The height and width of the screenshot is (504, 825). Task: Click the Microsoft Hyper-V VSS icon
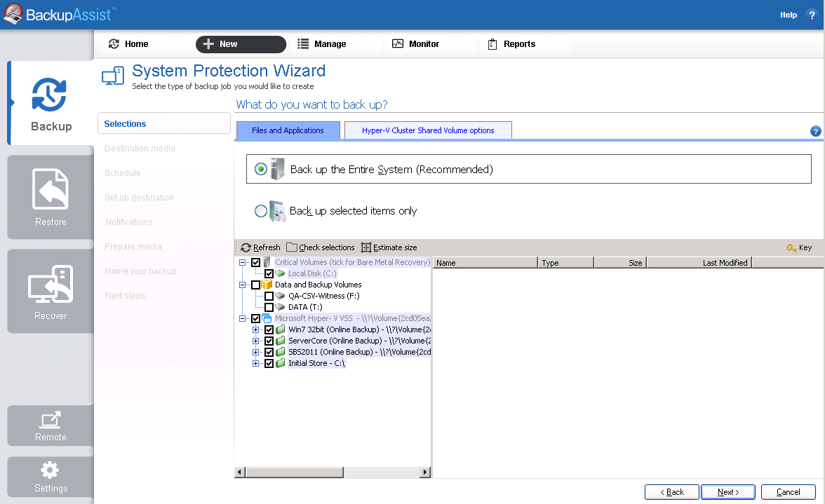[267, 318]
